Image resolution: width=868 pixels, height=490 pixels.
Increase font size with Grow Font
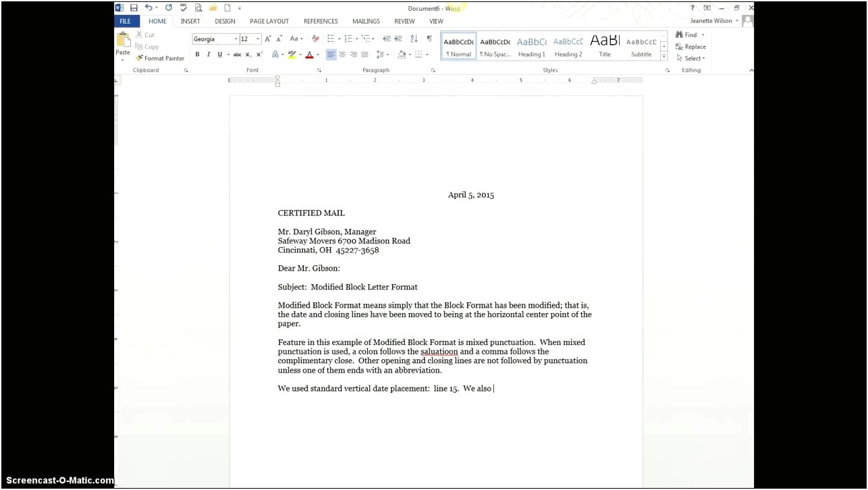click(x=268, y=39)
